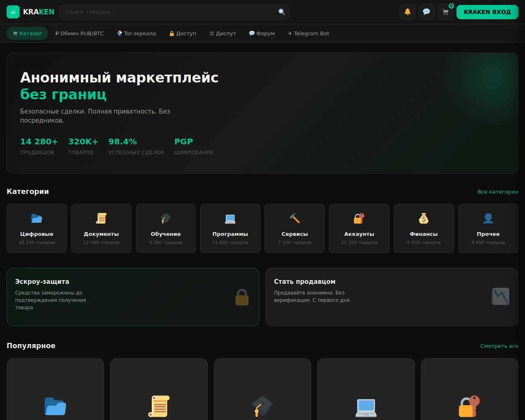The image size is (525, 420).
Task: Click the 98.4% successful deals statistic
Action: (136, 146)
